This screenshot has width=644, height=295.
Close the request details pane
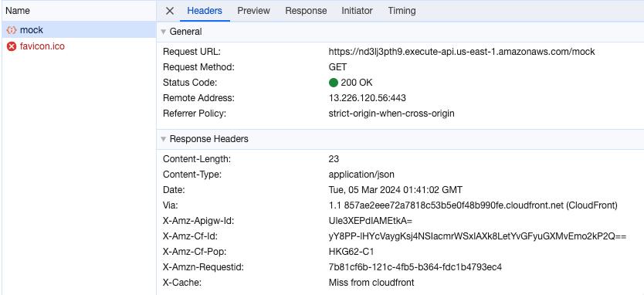click(170, 11)
